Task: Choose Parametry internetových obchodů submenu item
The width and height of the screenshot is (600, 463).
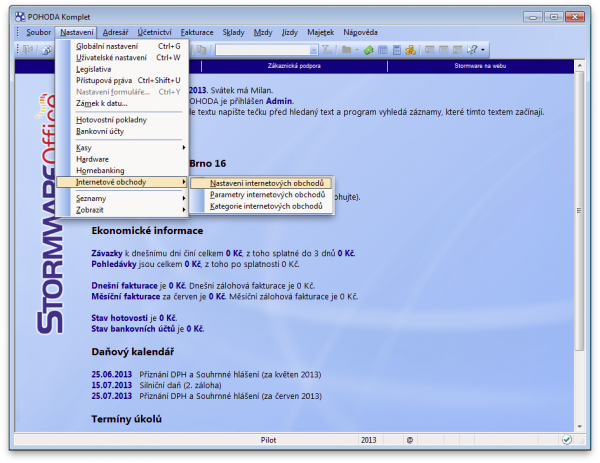Action: click(261, 195)
